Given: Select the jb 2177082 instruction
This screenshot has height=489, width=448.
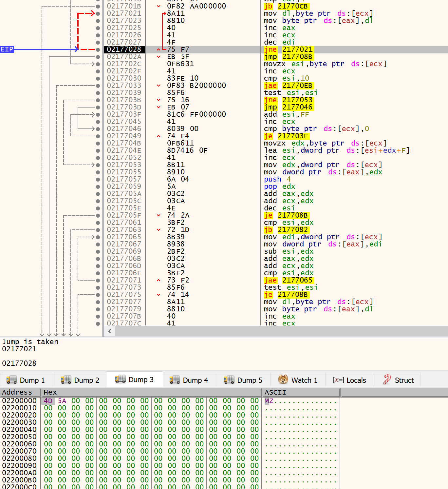Looking at the screenshot, I should click(287, 230).
